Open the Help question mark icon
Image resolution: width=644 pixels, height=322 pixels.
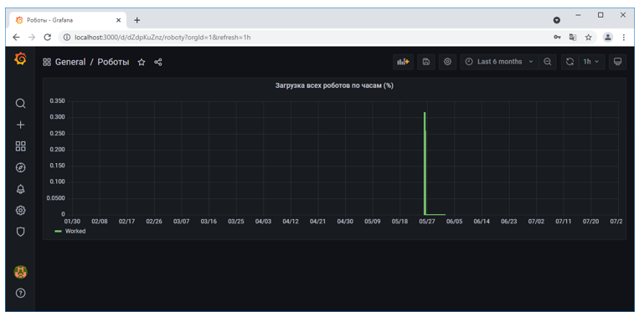21,293
